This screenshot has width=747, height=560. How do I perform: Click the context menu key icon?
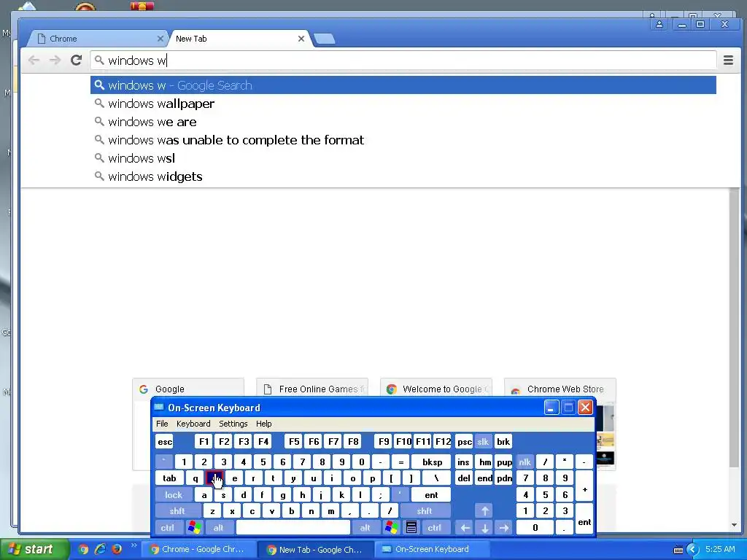411,528
